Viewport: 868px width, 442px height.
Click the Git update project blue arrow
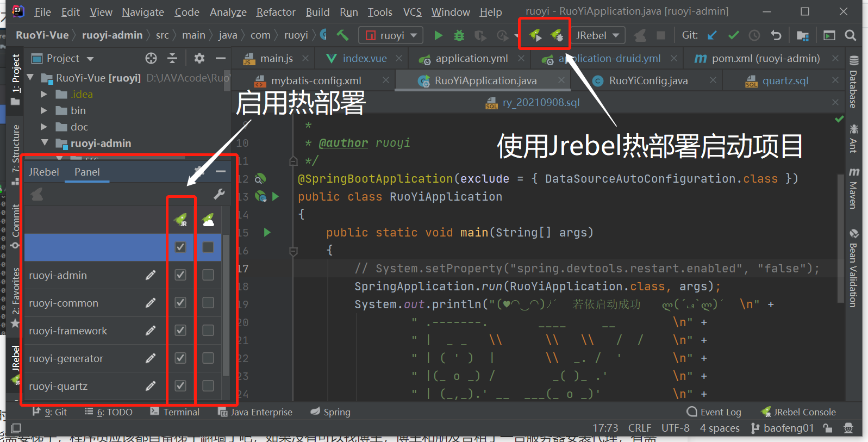coord(712,35)
